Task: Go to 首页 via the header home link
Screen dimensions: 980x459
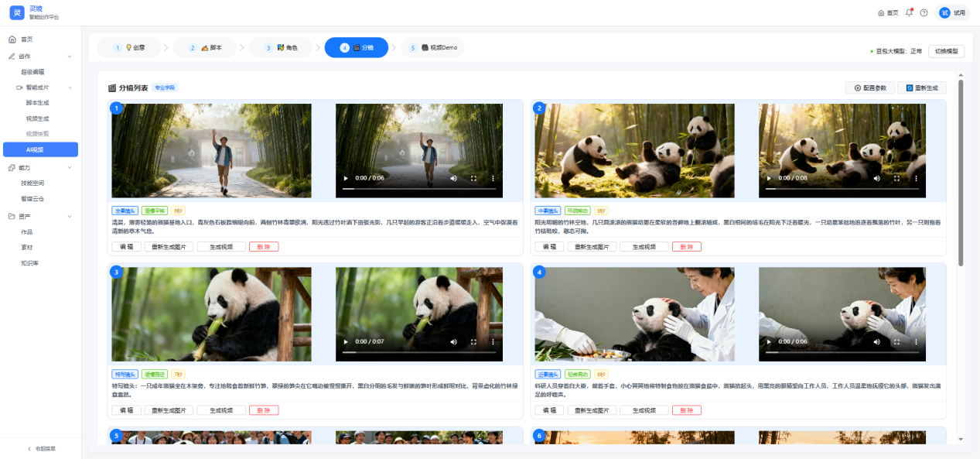Action: tap(888, 12)
